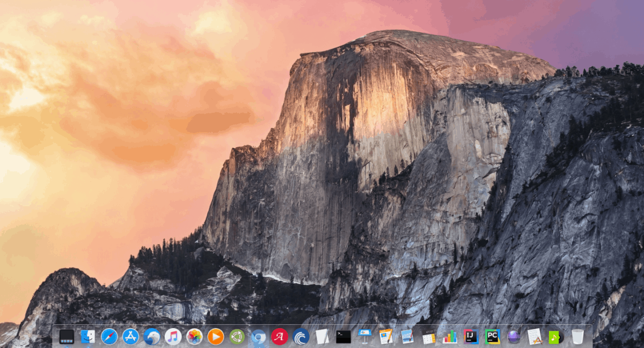This screenshot has width=644, height=348.
Task: Open the blue eagle browser app
Action: click(151, 338)
